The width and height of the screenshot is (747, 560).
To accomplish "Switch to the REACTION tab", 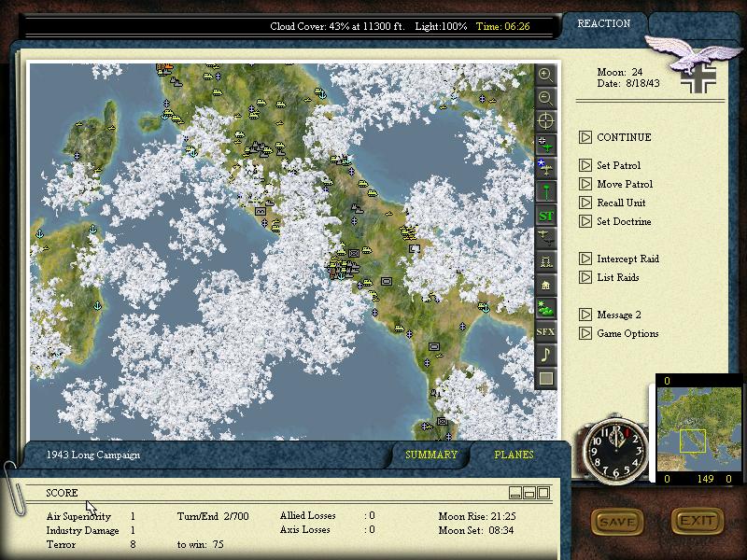I will coord(603,24).
